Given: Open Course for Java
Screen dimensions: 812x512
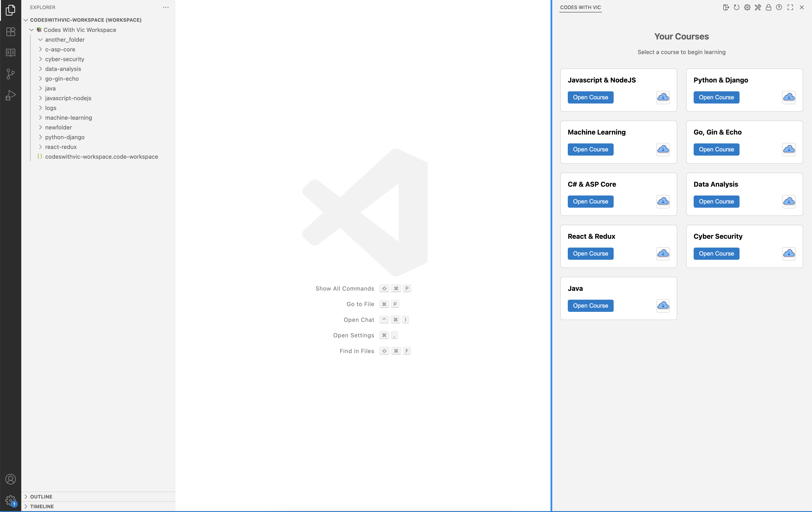Looking at the screenshot, I should pos(590,306).
